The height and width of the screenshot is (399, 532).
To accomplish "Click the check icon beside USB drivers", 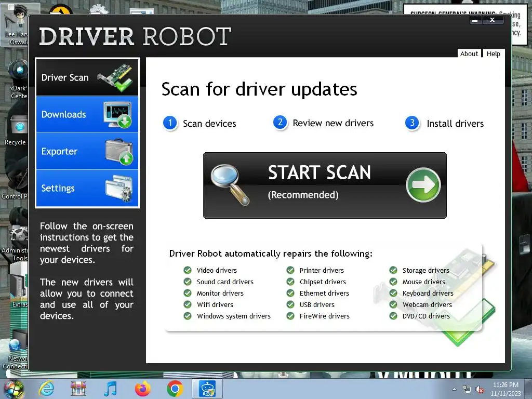I will click(x=290, y=304).
